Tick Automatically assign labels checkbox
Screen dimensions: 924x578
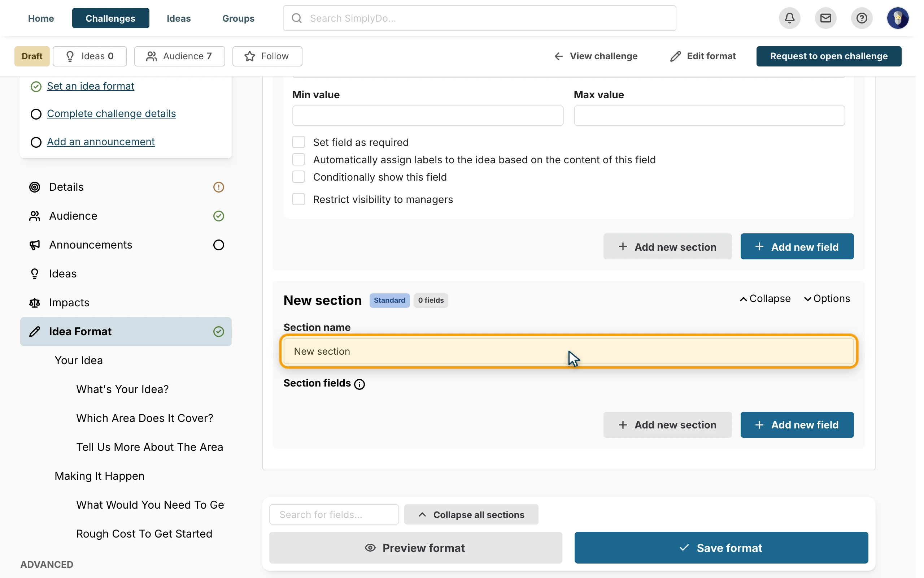pos(298,159)
